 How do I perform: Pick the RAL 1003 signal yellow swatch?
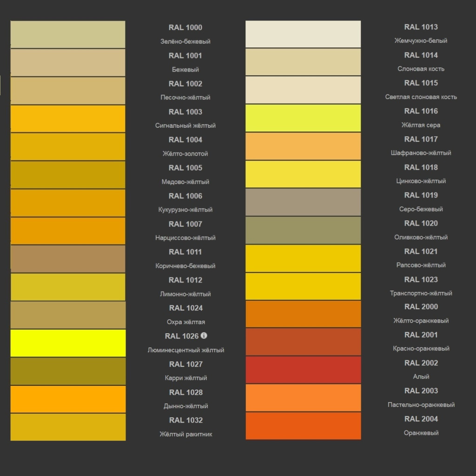68,119
